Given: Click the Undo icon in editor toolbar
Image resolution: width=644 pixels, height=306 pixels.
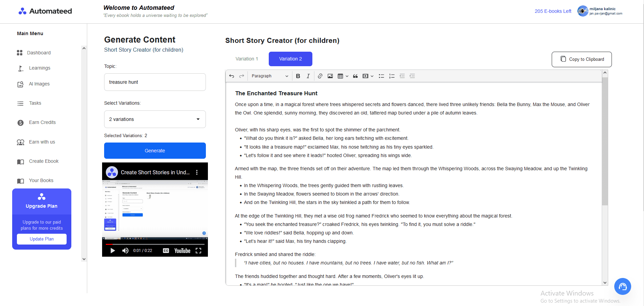Looking at the screenshot, I should click(232, 76).
